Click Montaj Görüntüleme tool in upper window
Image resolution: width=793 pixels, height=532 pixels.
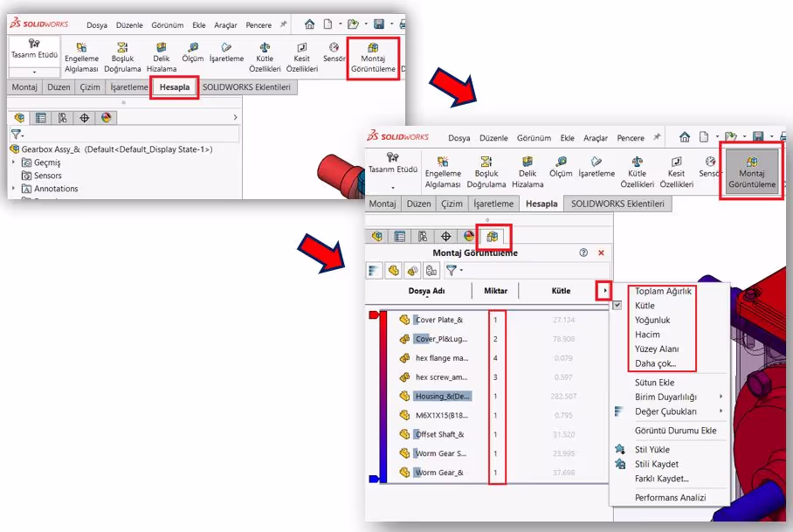pyautogui.click(x=373, y=59)
